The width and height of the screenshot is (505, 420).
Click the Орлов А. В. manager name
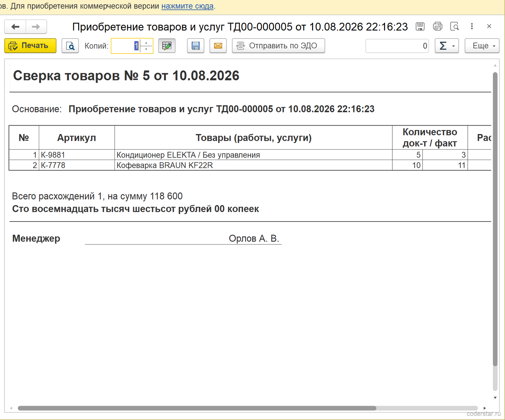point(254,239)
